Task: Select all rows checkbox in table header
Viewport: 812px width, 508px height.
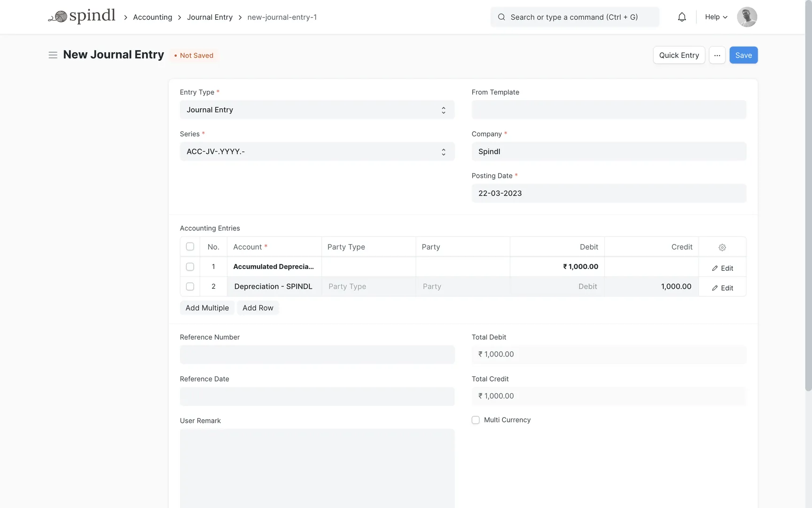Action: click(190, 246)
